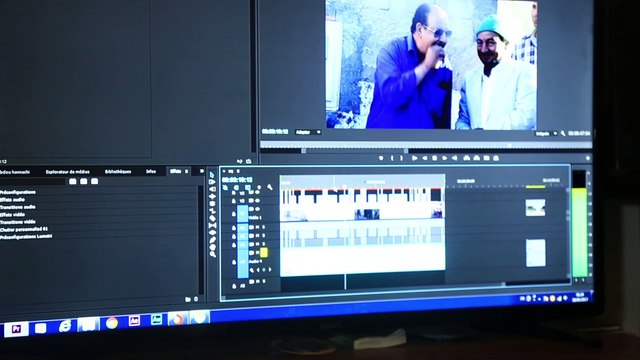Toggle track output eye for V2

(258, 200)
